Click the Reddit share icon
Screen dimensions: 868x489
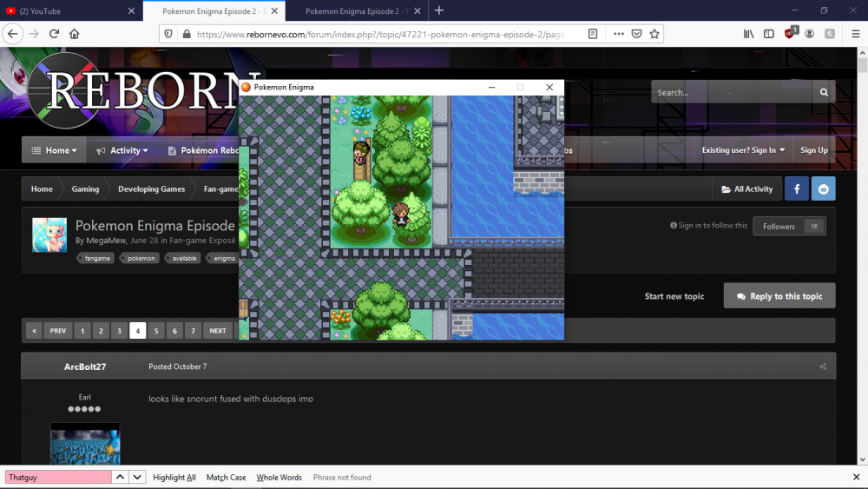pyautogui.click(x=823, y=188)
